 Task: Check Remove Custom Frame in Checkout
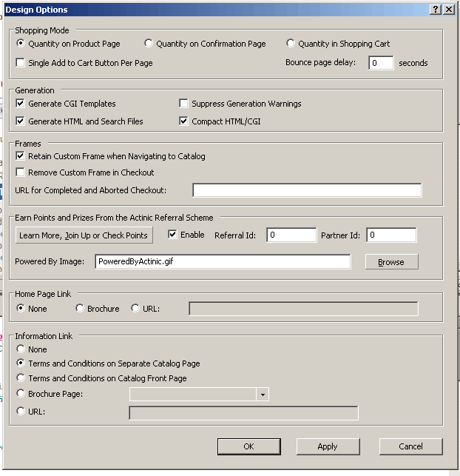(x=21, y=172)
